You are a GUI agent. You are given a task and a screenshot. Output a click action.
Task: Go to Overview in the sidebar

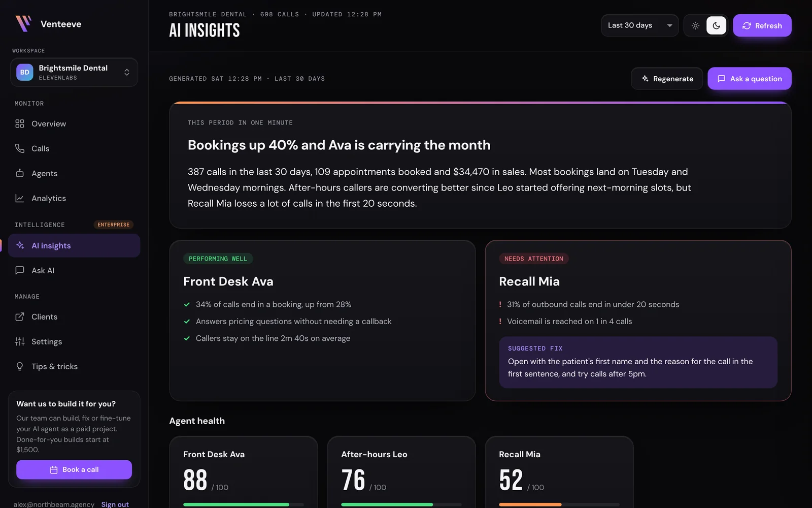pyautogui.click(x=74, y=124)
